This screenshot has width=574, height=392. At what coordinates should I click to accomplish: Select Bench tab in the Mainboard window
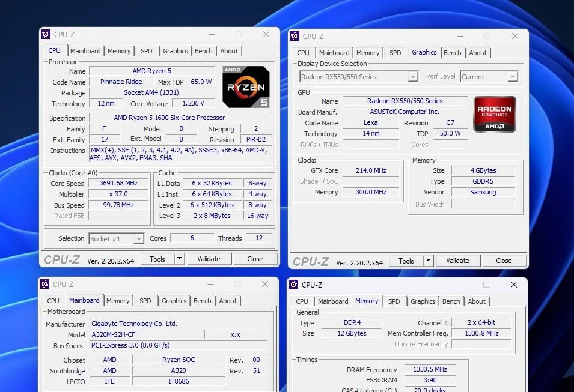[x=203, y=301]
